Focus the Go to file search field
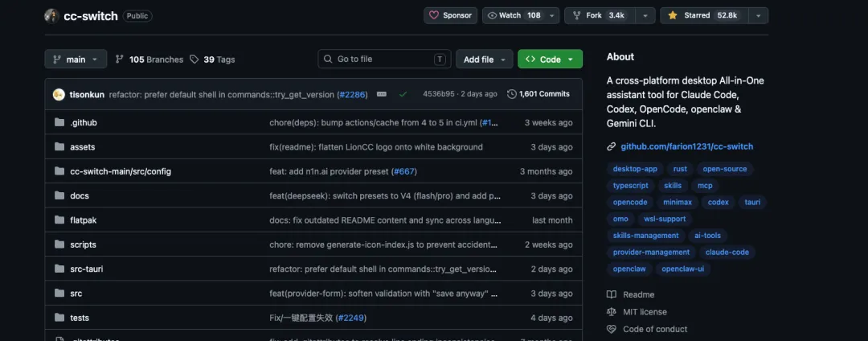The image size is (868, 341). 383,60
